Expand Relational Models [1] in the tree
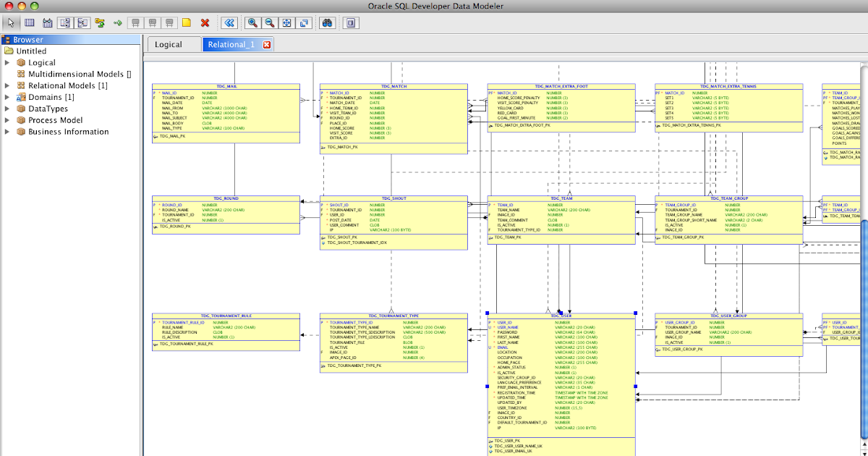 (x=6, y=85)
